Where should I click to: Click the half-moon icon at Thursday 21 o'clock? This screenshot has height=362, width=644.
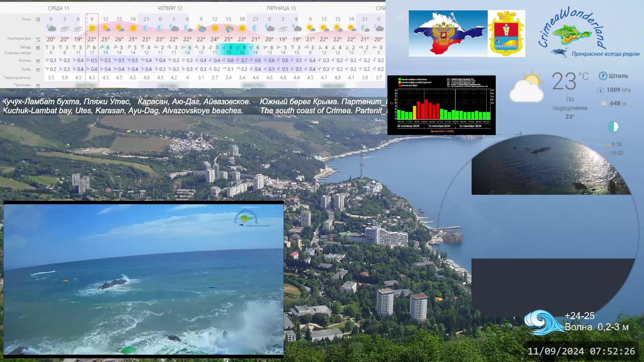point(256,28)
